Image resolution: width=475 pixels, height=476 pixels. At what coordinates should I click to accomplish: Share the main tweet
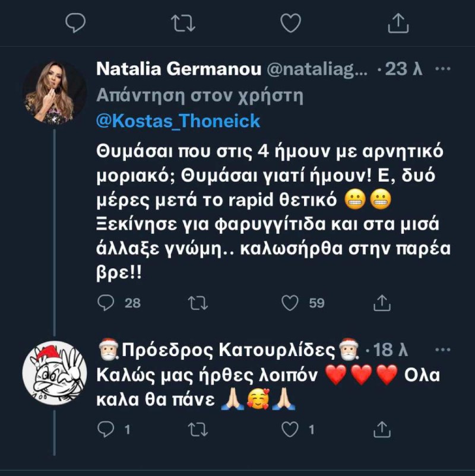(x=398, y=23)
